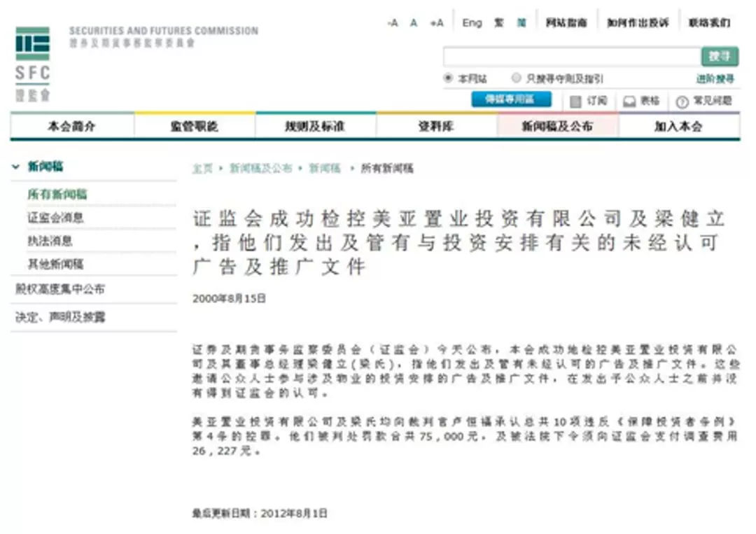Open the 本会简介 menu

pos(72,126)
